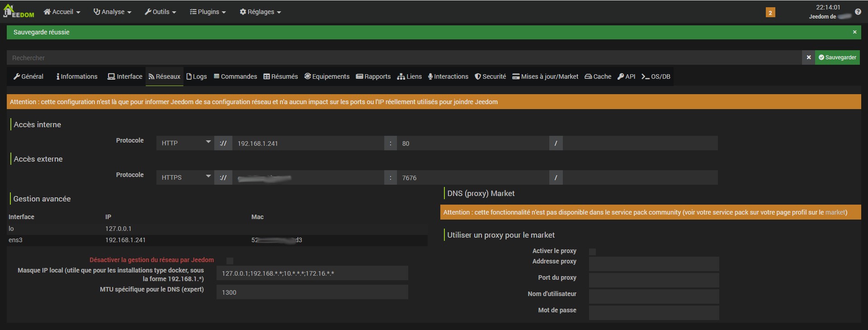868x330 pixels.
Task: Toggle Désactiver la gestion du réseau checkbox
Action: (230, 261)
